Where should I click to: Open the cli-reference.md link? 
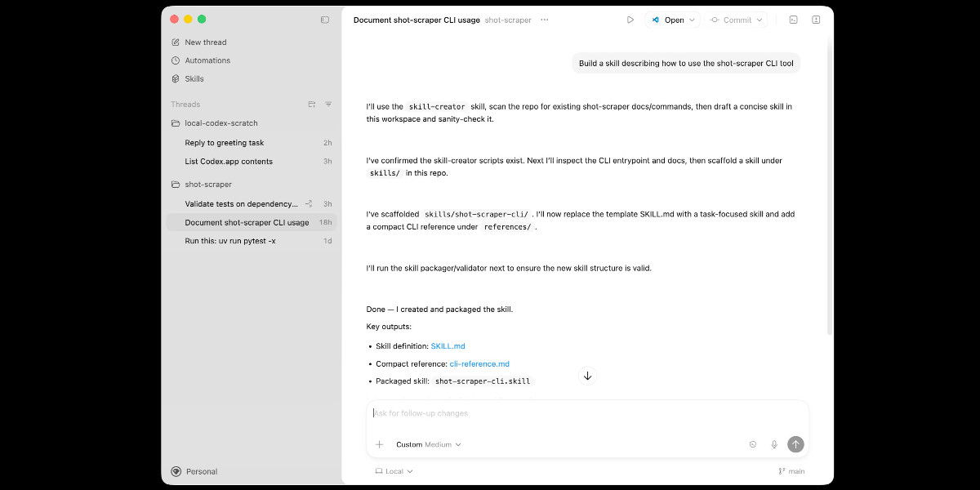pos(479,363)
